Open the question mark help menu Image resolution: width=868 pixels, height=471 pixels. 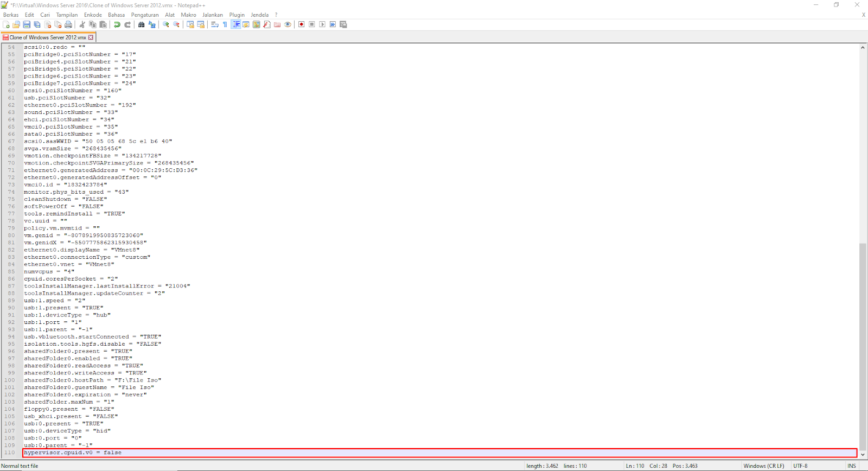(276, 15)
